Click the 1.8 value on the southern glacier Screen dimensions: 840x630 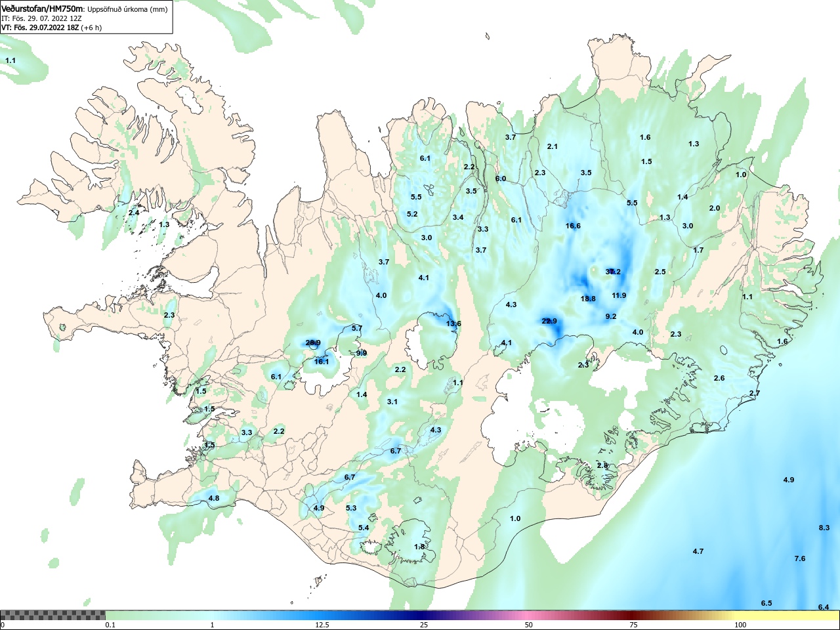click(x=420, y=547)
